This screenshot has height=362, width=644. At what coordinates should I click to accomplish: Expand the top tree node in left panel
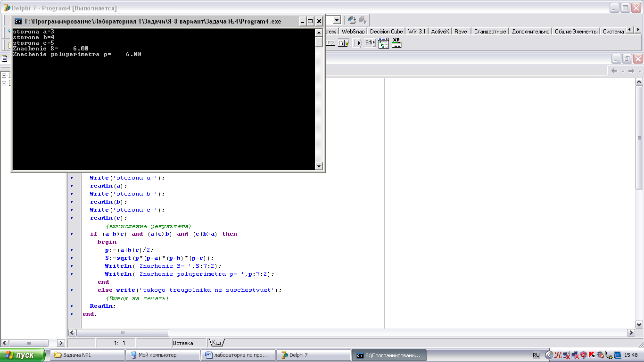[x=4, y=75]
